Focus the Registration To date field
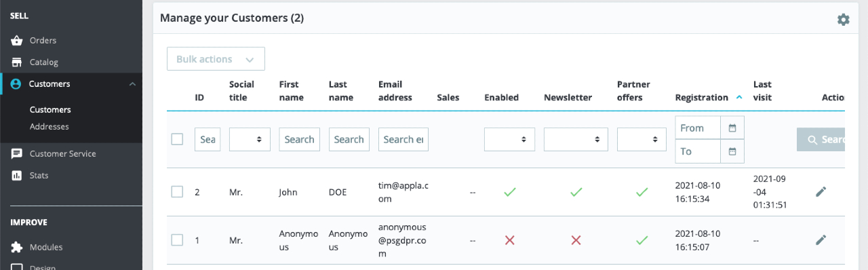 [698, 151]
